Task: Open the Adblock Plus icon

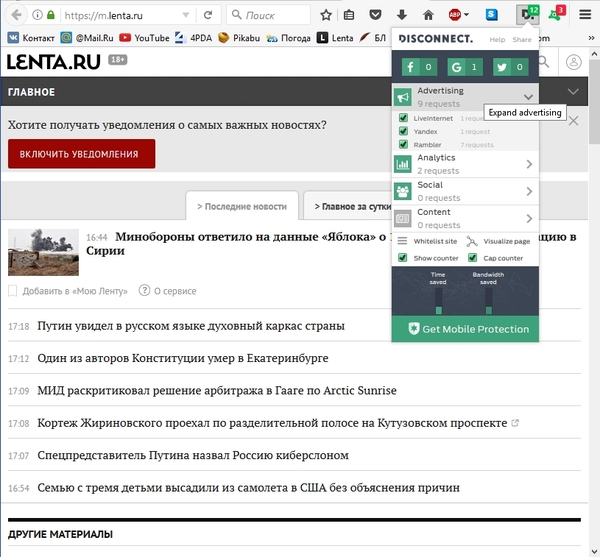Action: pyautogui.click(x=456, y=15)
